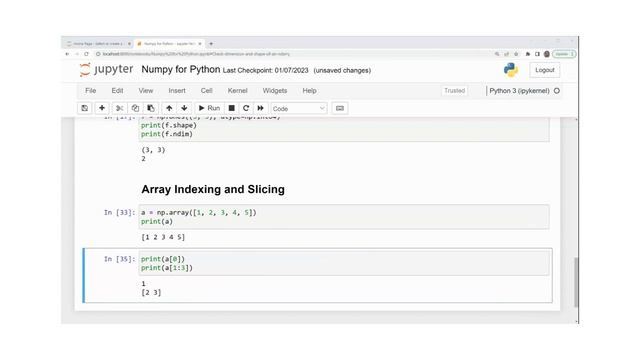Open the View menu
The width and height of the screenshot is (640, 360).
146,91
